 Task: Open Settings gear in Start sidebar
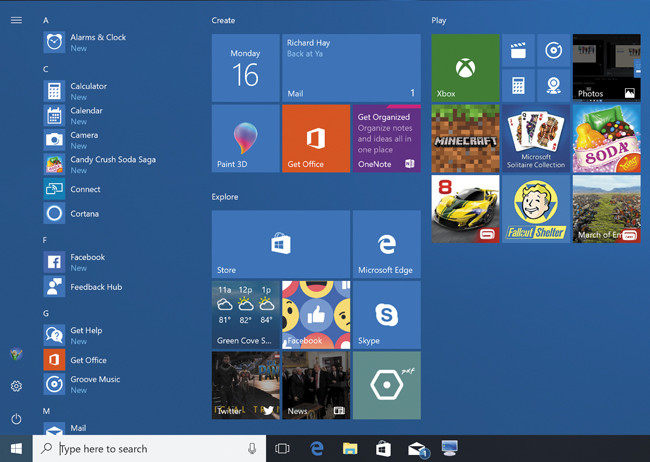16,386
